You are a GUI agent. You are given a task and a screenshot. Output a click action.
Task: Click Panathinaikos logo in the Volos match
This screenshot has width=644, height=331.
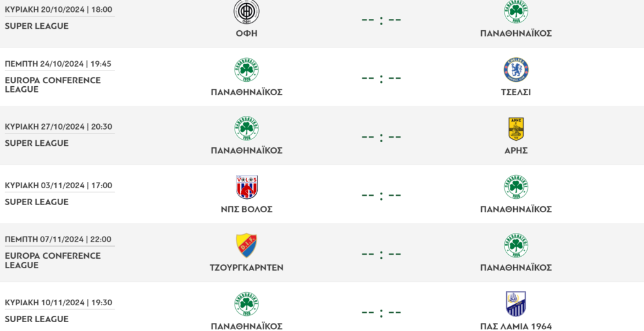click(516, 187)
